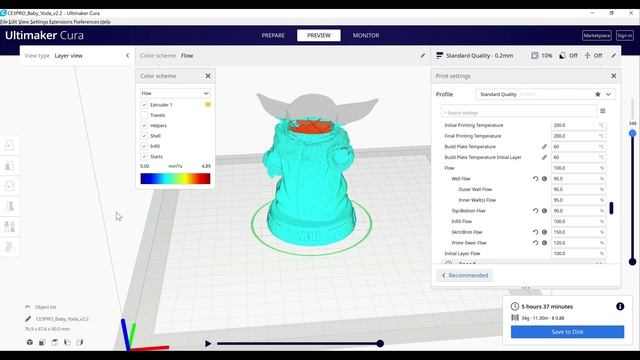Viewport: 640px width, 360px height.
Task: Open the Standard Quality profile dropdown
Action: (x=545, y=94)
